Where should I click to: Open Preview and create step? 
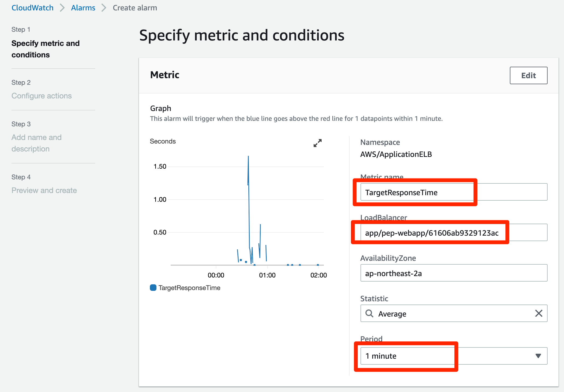tap(44, 190)
